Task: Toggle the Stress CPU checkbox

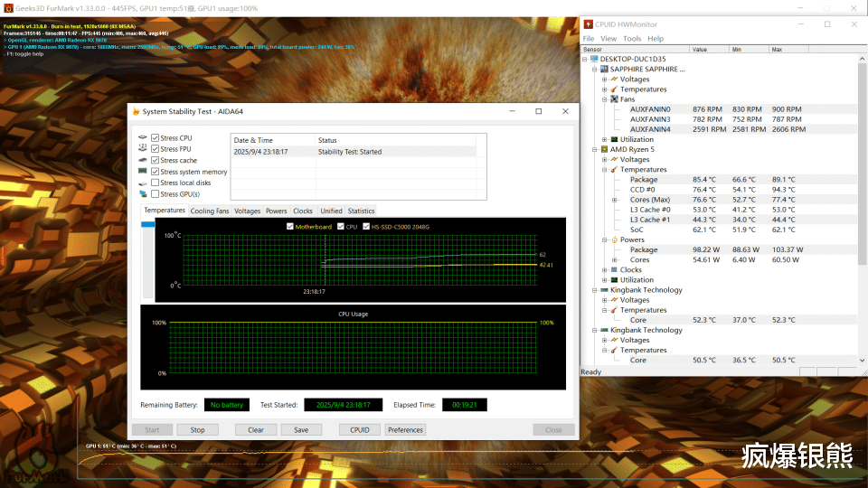Action: pos(155,137)
